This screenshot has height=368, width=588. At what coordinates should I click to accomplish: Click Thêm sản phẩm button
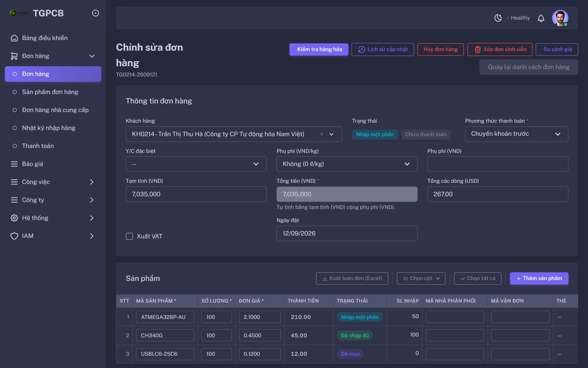click(x=539, y=279)
